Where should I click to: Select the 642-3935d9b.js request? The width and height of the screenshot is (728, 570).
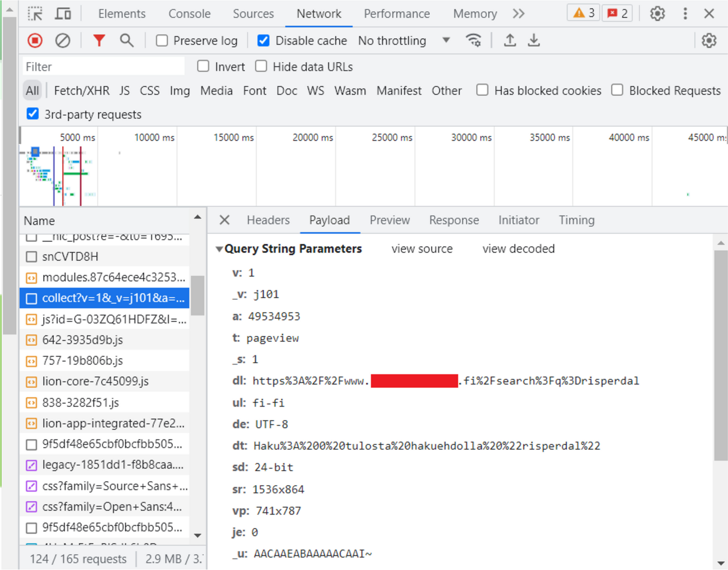(x=104, y=339)
